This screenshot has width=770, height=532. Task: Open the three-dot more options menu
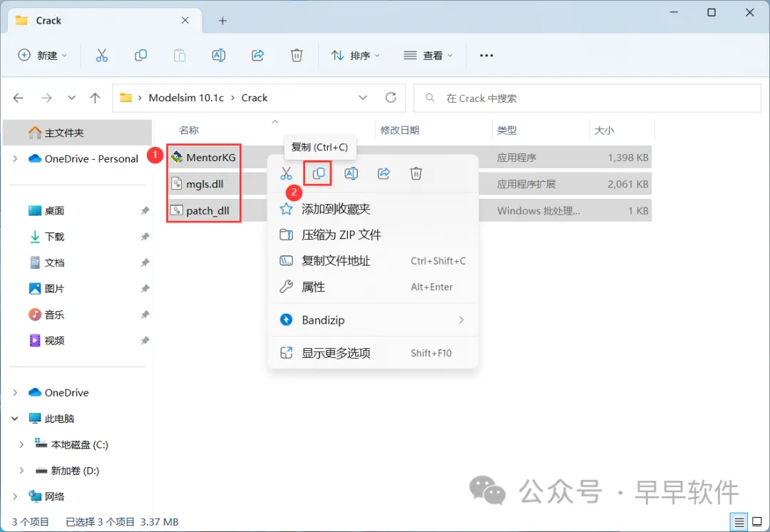[486, 56]
